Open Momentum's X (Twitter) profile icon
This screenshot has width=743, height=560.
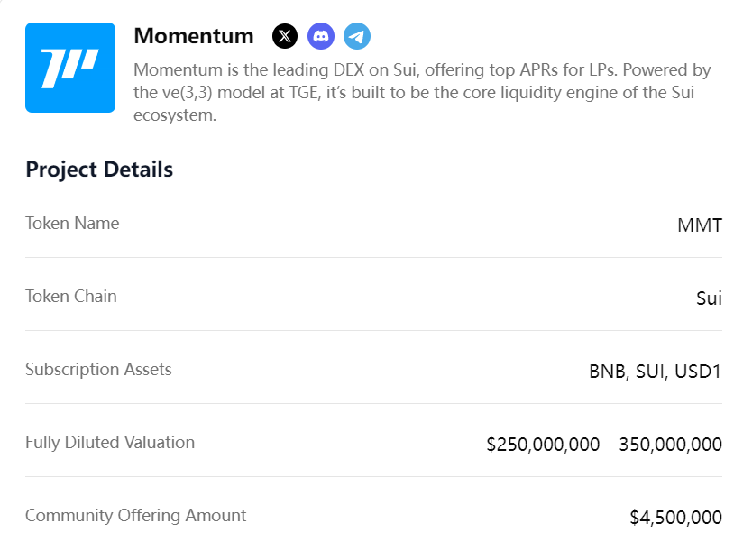coord(285,36)
